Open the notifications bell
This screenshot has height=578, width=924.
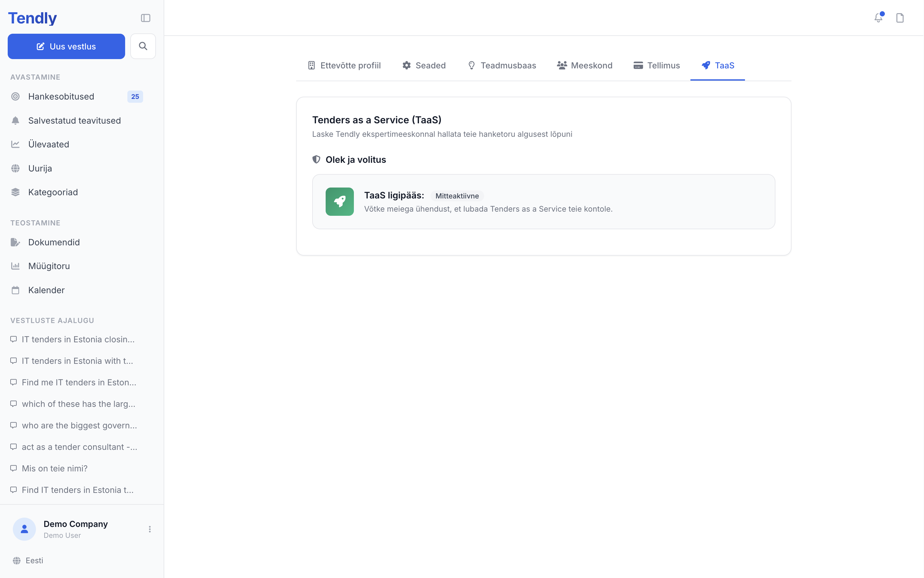tap(878, 18)
